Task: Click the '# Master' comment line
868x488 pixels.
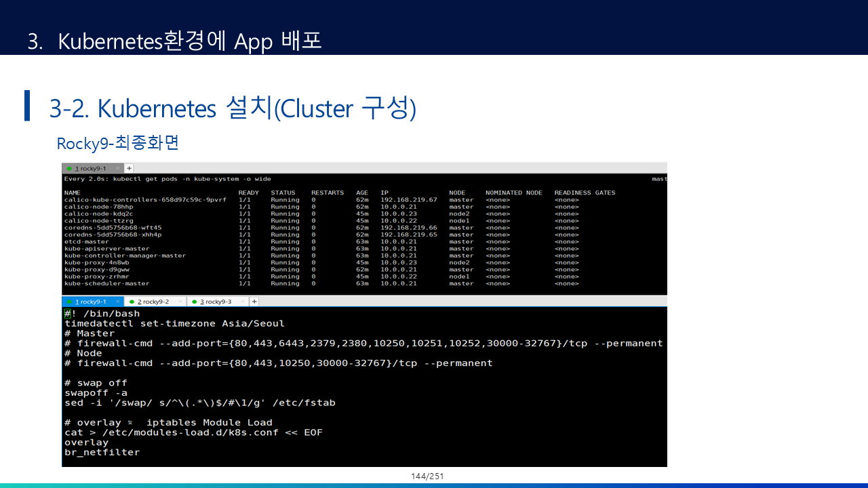Action: (x=90, y=333)
